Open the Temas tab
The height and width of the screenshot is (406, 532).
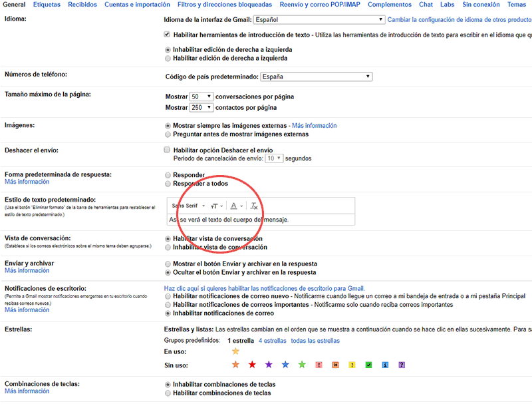tap(517, 5)
